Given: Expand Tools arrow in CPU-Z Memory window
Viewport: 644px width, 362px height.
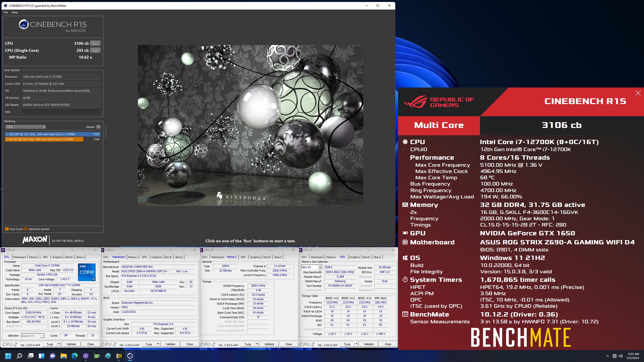Looking at the screenshot, I should [257, 344].
